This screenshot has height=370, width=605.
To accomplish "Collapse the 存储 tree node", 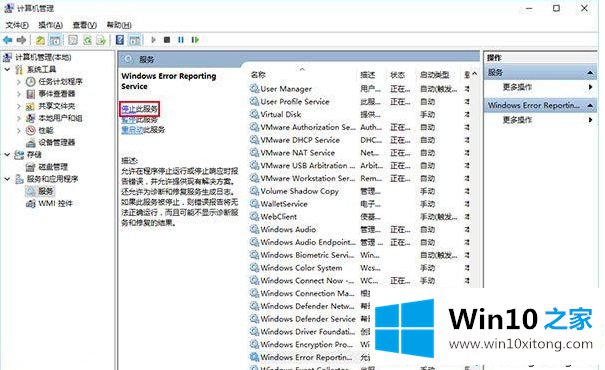I will (x=7, y=155).
